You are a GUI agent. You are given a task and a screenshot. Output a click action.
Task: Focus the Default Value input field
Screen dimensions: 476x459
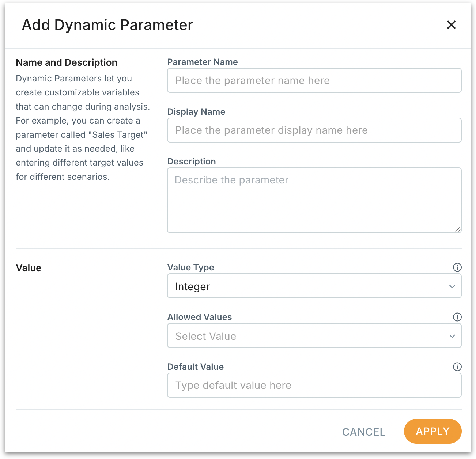click(x=314, y=385)
